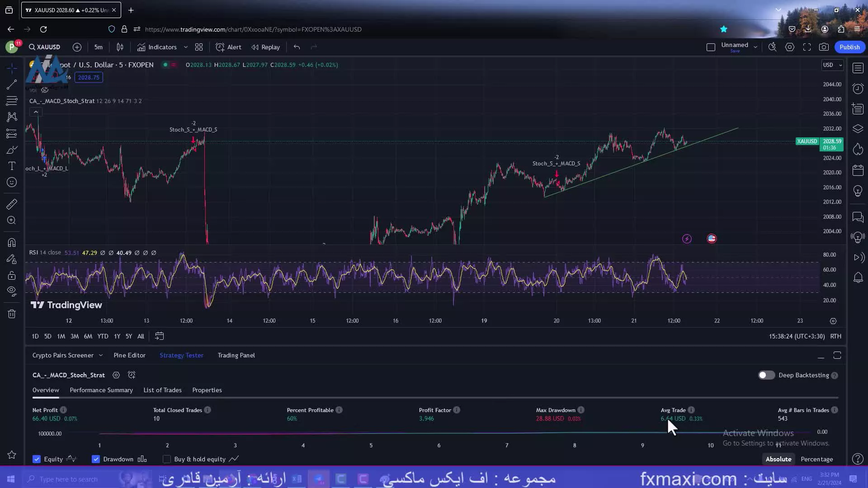This screenshot has width=868, height=488.
Task: Open the Strategy Tester tab
Action: 181,355
